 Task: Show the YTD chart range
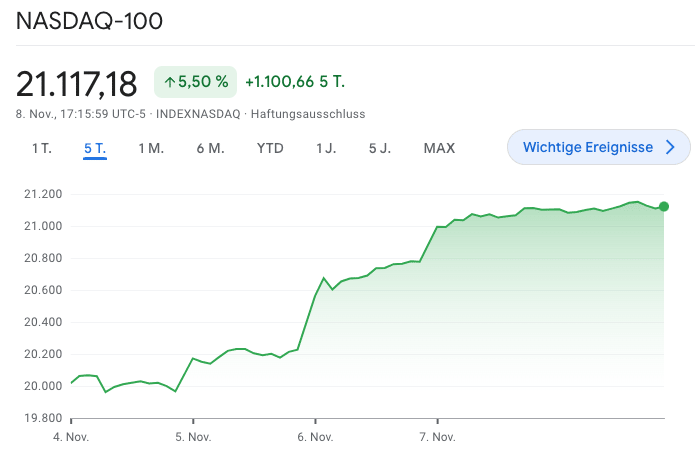[x=270, y=148]
